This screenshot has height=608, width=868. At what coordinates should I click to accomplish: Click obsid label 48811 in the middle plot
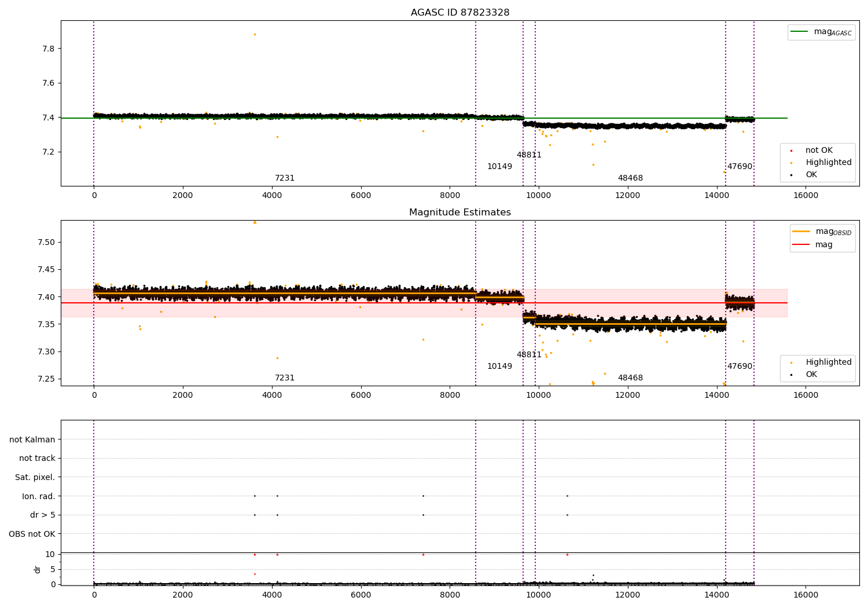[x=529, y=354]
